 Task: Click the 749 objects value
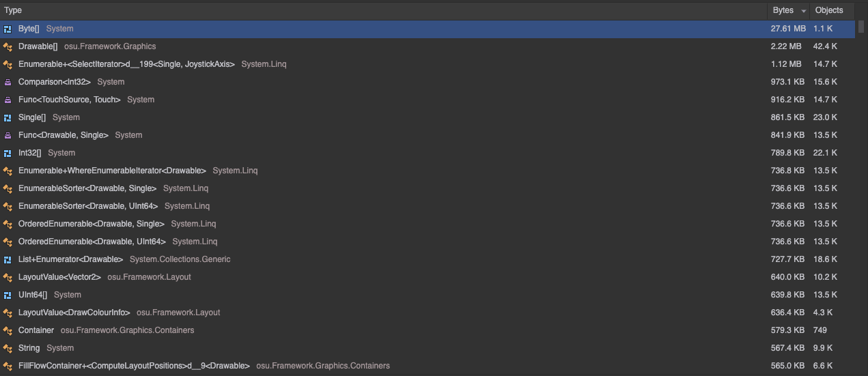(x=820, y=330)
